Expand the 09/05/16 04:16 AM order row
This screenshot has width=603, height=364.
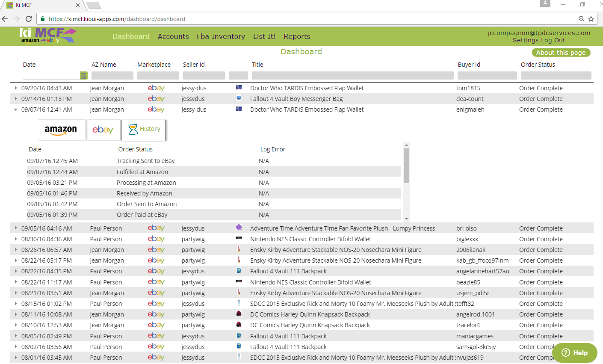[16, 228]
